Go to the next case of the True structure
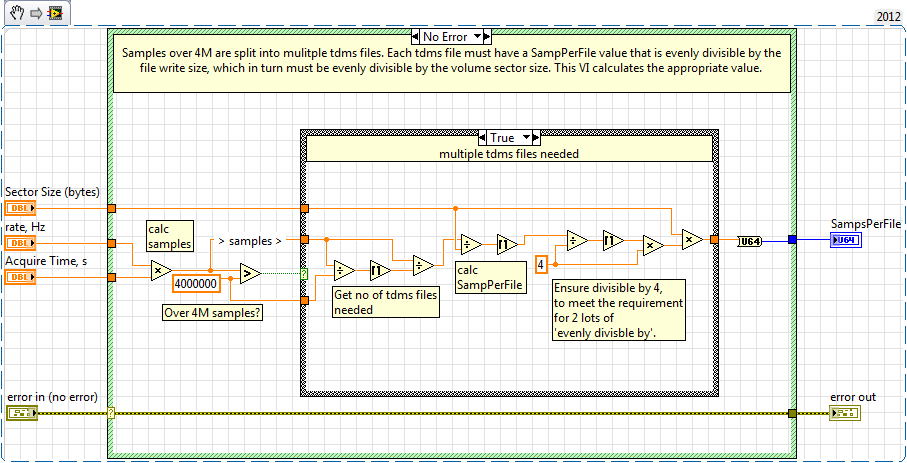 (x=536, y=138)
